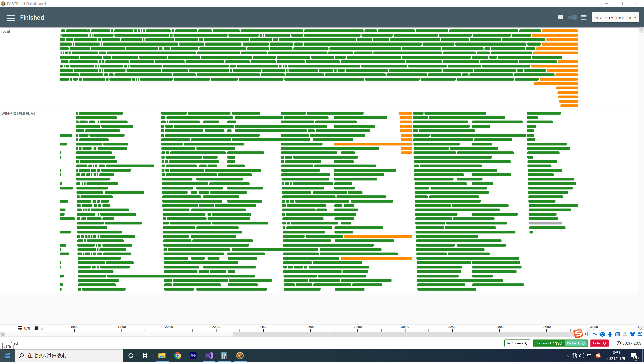
Task: Select the local worker label
Action: click(x=6, y=31)
